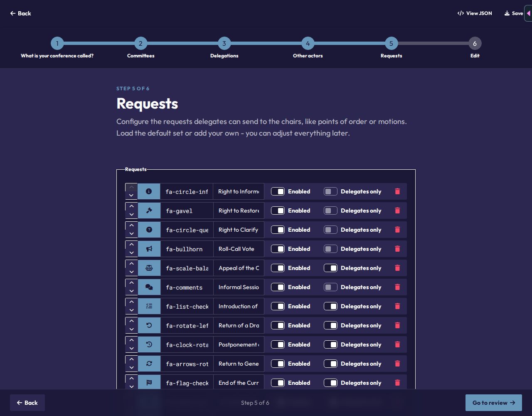Toggle Enabled switch for the fa-rotate-lef row
This screenshot has height=416, width=532.
click(x=278, y=325)
